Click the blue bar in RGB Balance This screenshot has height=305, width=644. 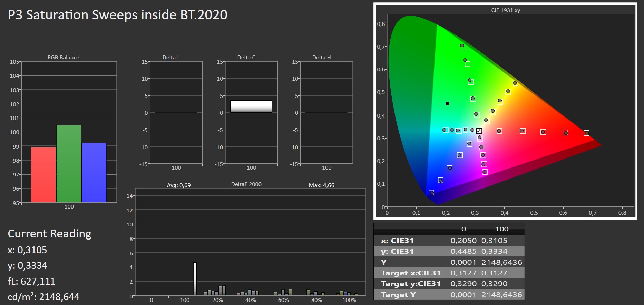pos(94,172)
